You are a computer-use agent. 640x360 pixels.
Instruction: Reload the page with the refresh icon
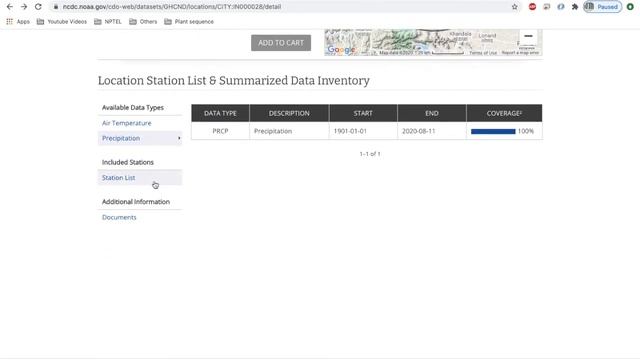pos(38,7)
